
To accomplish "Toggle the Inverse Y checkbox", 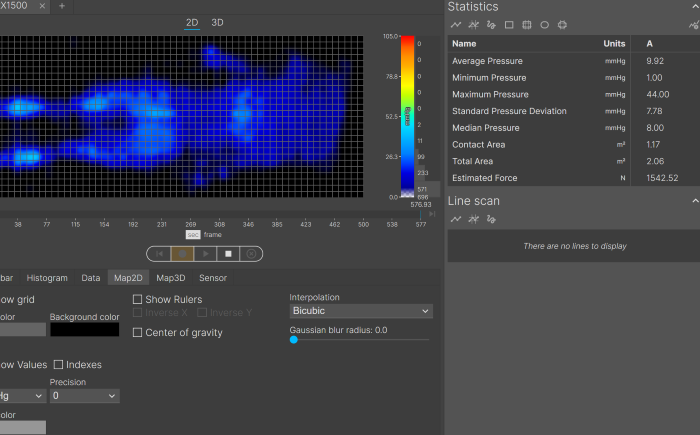I will [x=202, y=313].
